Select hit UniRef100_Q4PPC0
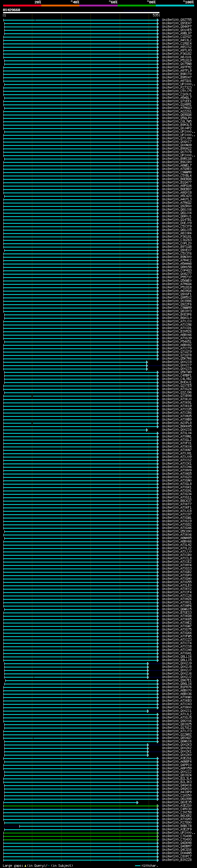197x868 pixels. point(177,765)
